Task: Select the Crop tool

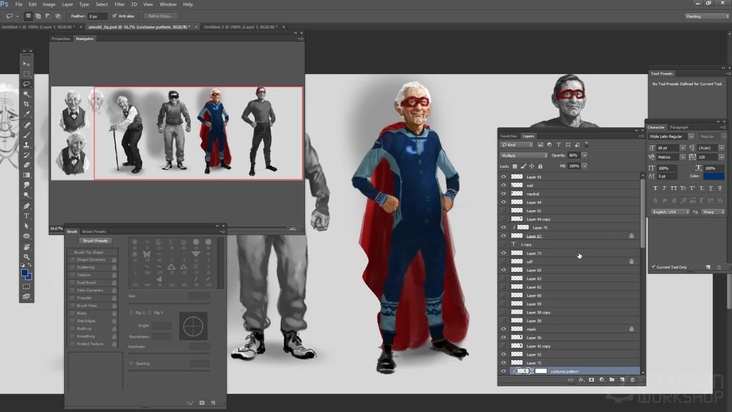Action: [x=27, y=102]
